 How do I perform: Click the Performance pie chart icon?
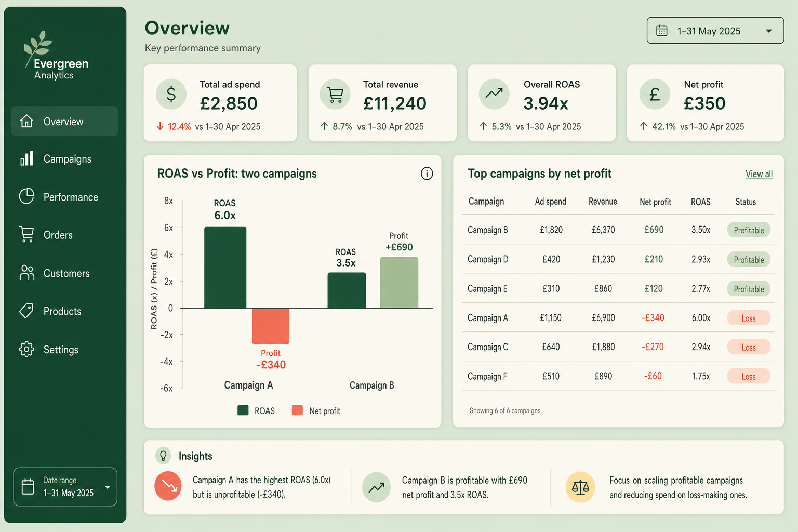(26, 196)
